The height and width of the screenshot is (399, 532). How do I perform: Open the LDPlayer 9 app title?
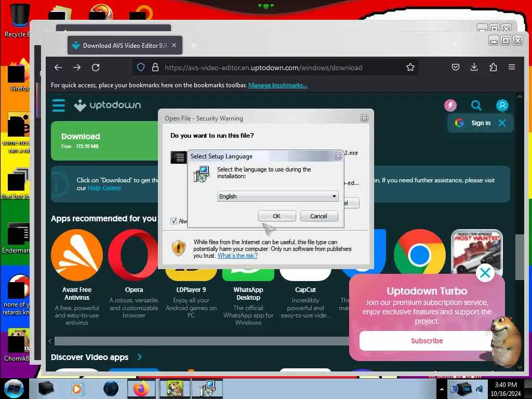point(191,290)
